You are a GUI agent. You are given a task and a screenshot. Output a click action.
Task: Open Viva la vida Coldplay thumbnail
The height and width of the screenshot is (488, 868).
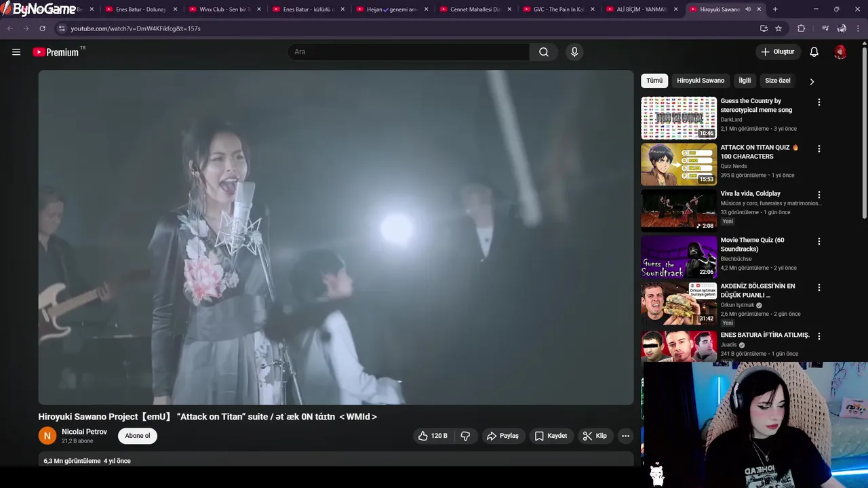click(x=679, y=211)
